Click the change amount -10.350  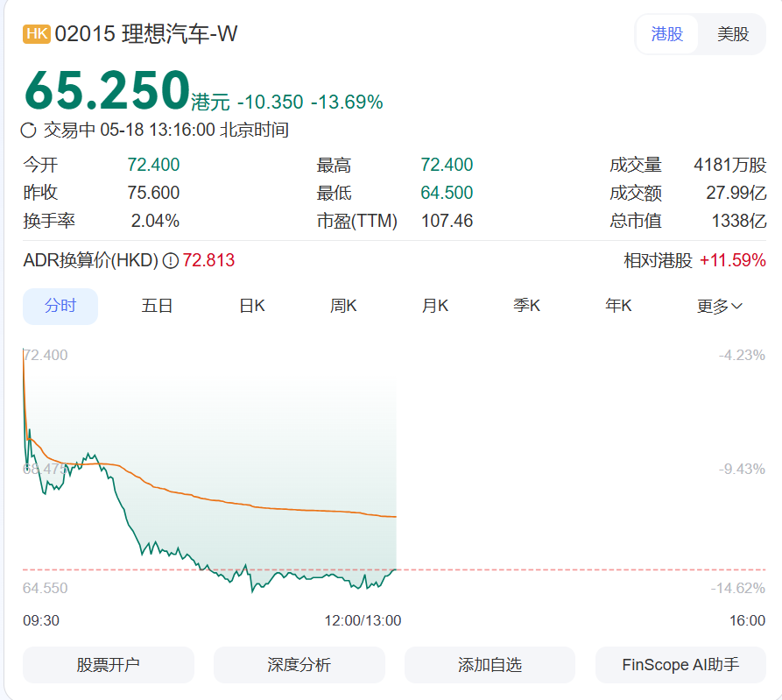coord(270,103)
